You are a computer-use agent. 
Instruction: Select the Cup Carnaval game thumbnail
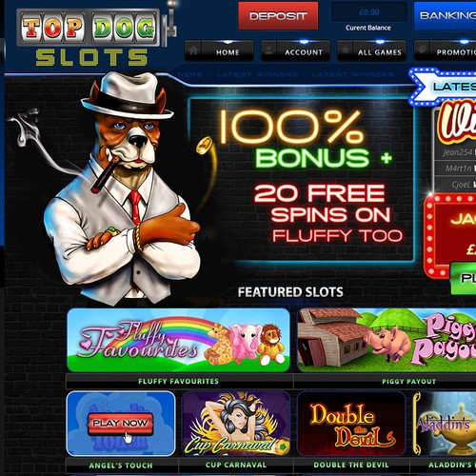click(236, 424)
